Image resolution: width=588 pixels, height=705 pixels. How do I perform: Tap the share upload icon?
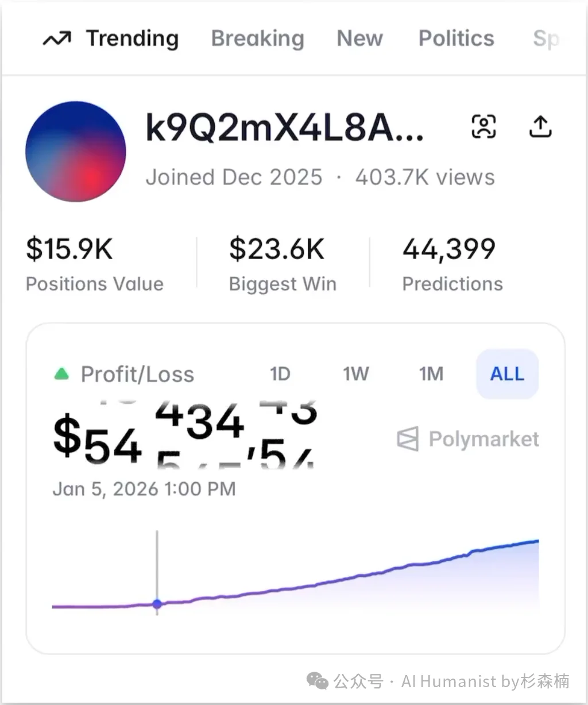(x=540, y=126)
